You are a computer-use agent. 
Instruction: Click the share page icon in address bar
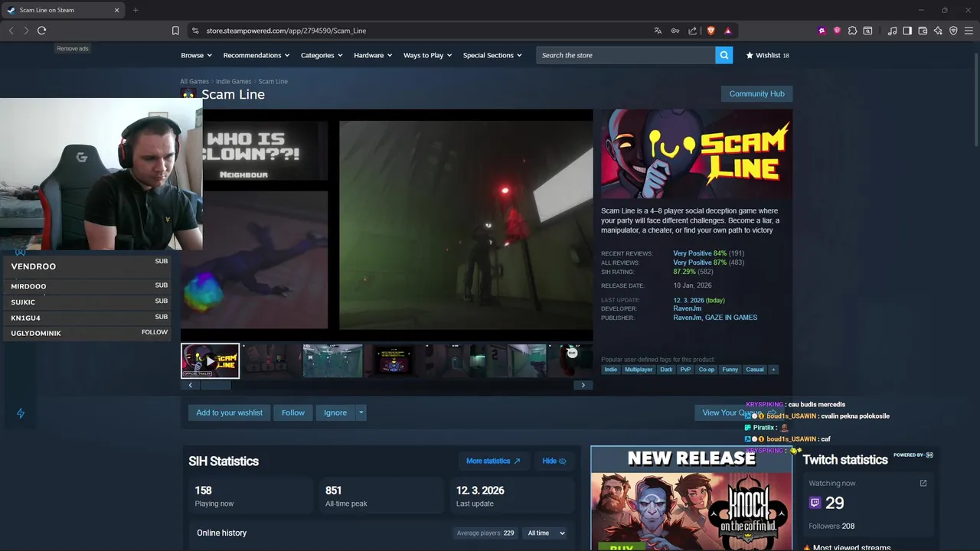693,31
